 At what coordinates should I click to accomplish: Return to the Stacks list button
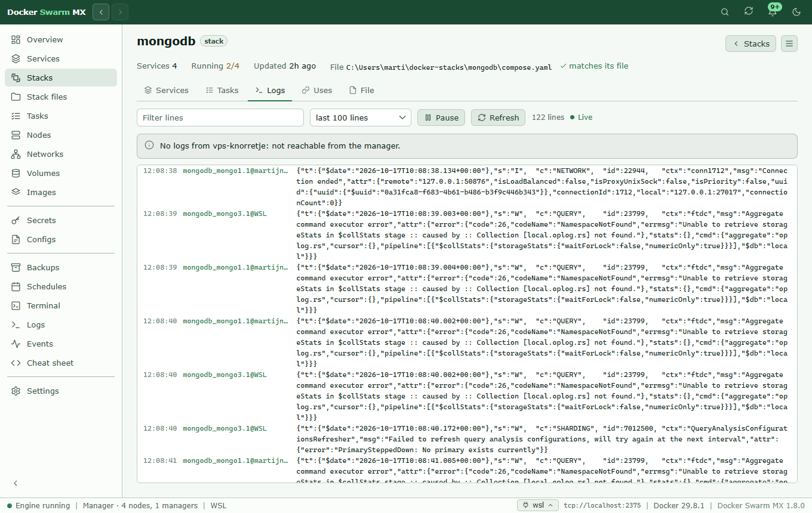point(751,44)
